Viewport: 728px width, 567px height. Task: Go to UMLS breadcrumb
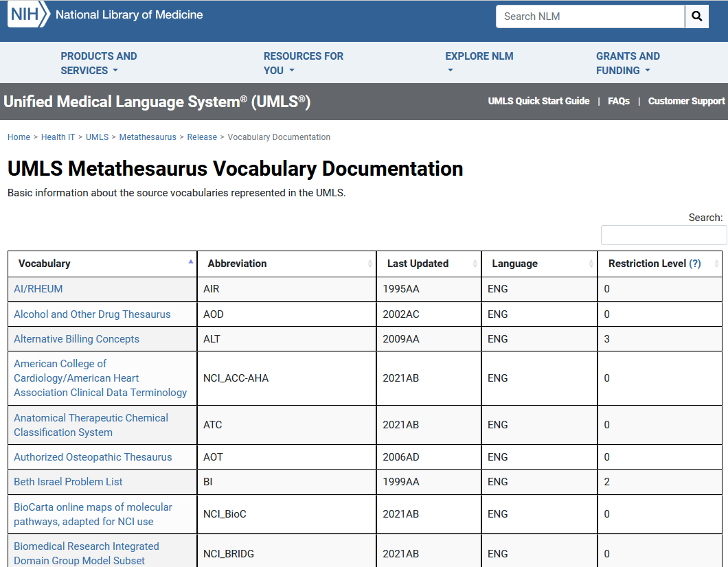(x=97, y=137)
